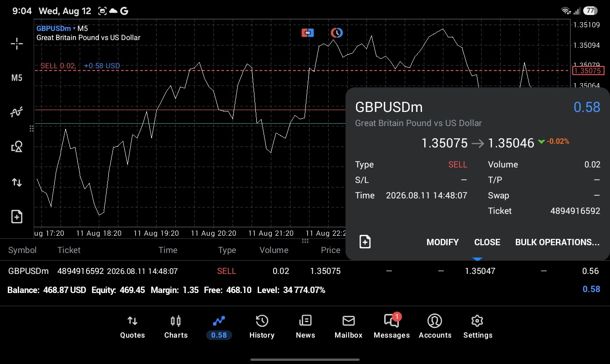Tap the 0.58 profit value in popup

[587, 107]
